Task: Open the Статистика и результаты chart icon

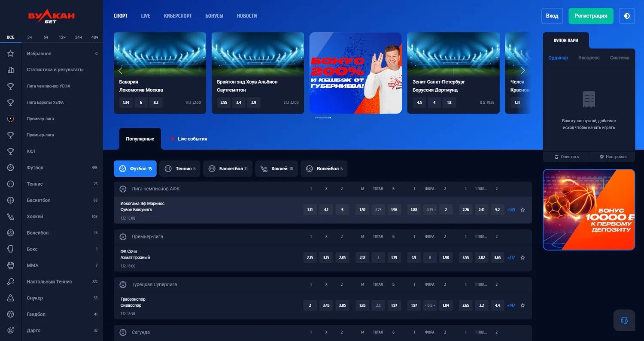Action: pyautogui.click(x=11, y=70)
